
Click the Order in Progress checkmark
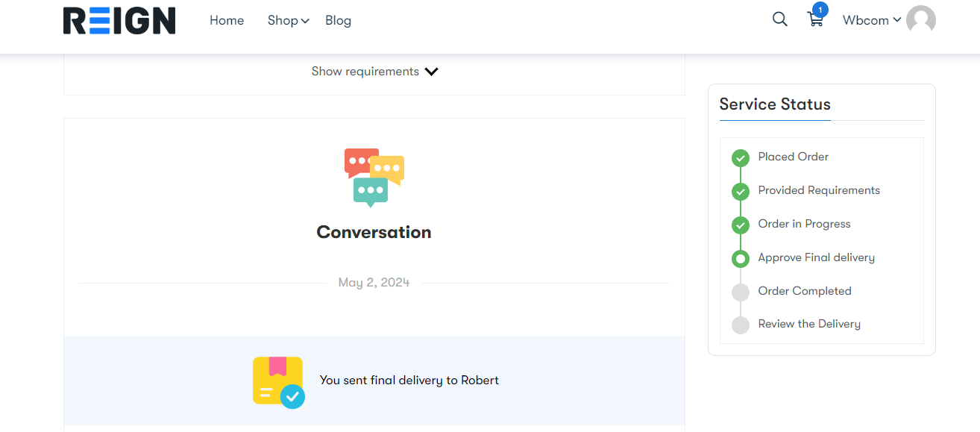click(x=740, y=225)
